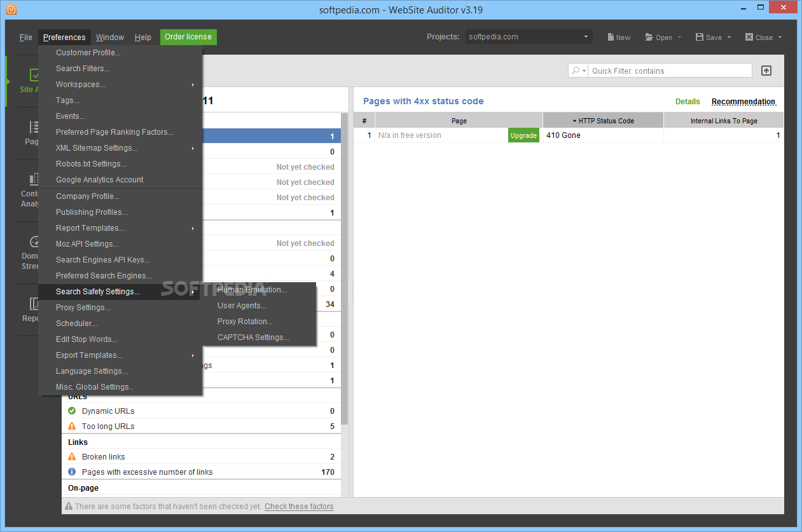
Task: Open the File menu
Action: click(25, 38)
